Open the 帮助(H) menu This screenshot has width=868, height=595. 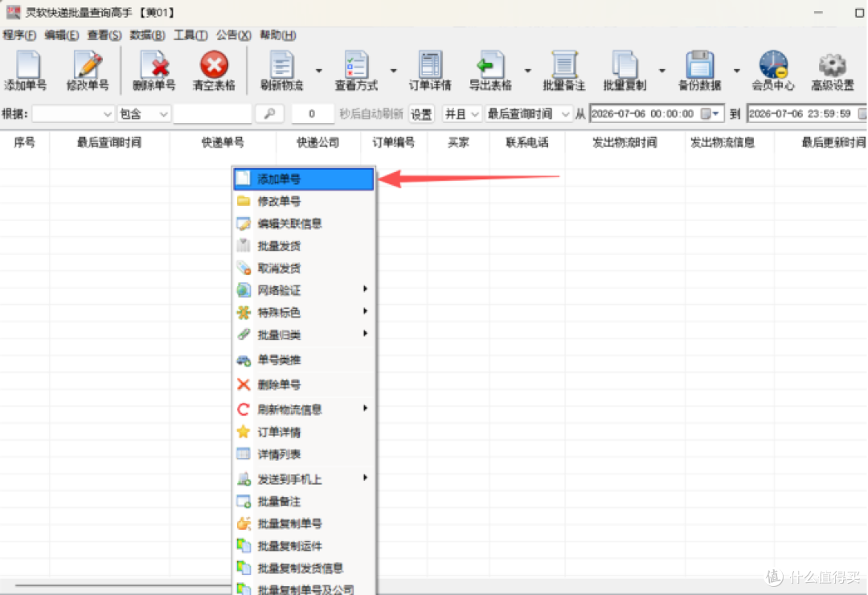point(278,35)
